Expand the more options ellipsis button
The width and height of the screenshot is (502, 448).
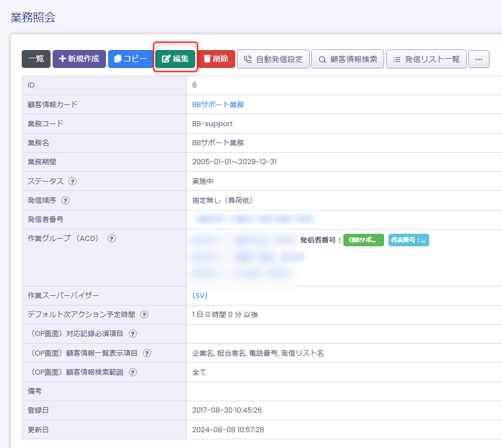point(479,59)
